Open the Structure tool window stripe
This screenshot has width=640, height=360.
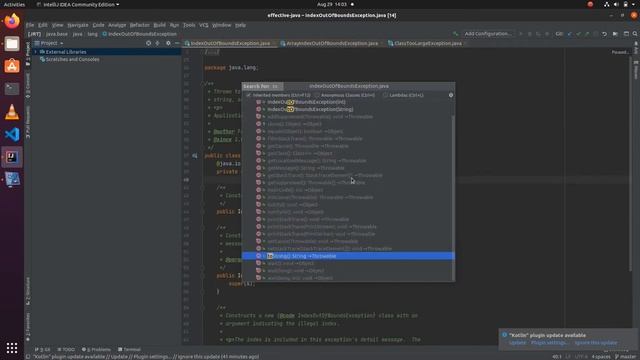click(x=28, y=291)
